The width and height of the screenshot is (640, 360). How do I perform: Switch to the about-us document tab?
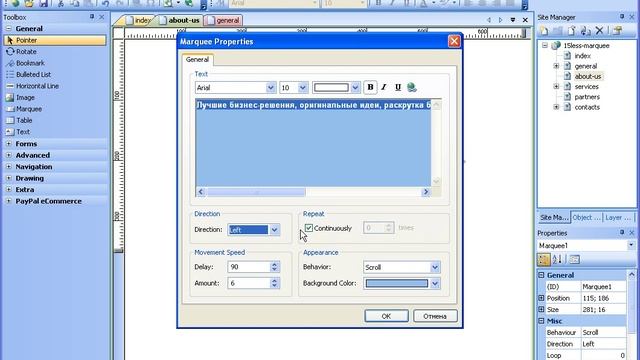(x=180, y=20)
